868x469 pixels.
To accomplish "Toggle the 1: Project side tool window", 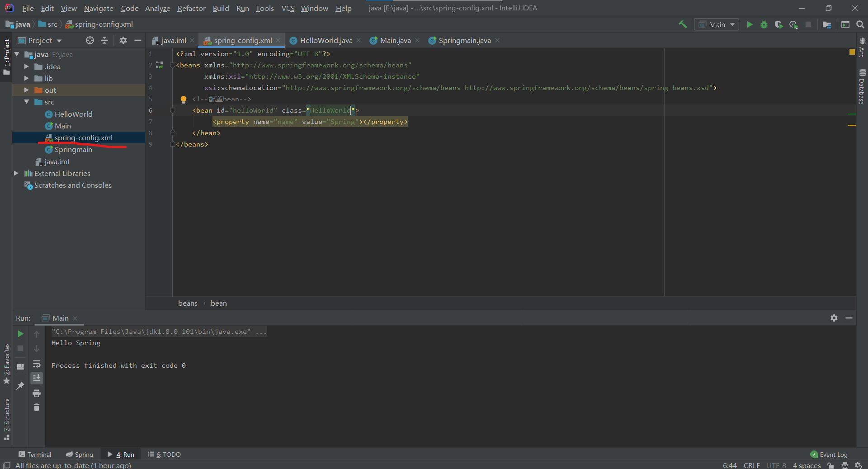I will 6,57.
